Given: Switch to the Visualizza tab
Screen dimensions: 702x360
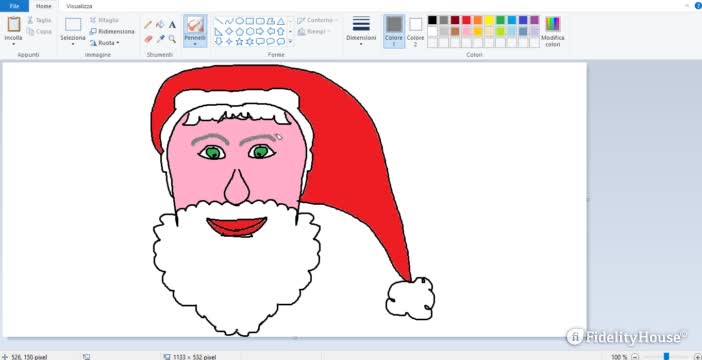Looking at the screenshot, I should (79, 6).
